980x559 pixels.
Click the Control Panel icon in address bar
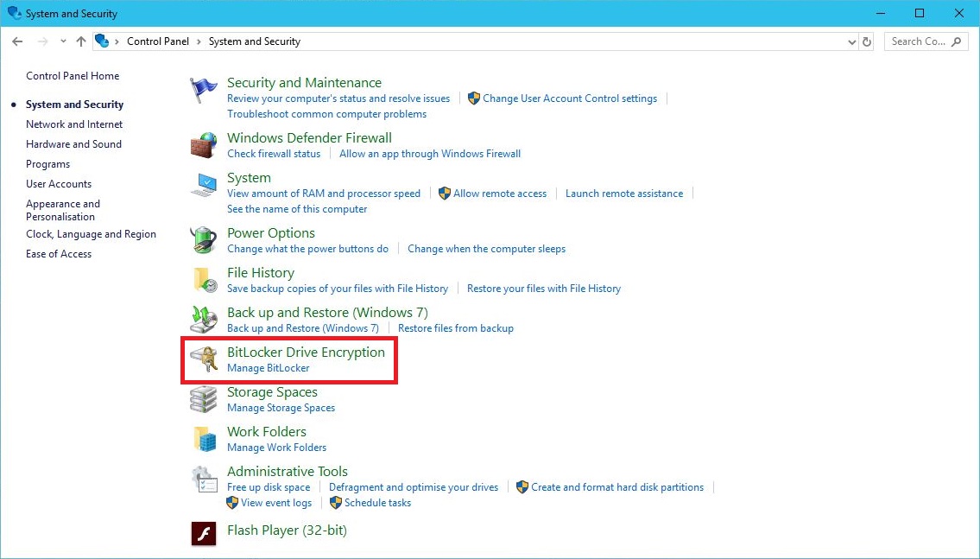click(x=102, y=41)
